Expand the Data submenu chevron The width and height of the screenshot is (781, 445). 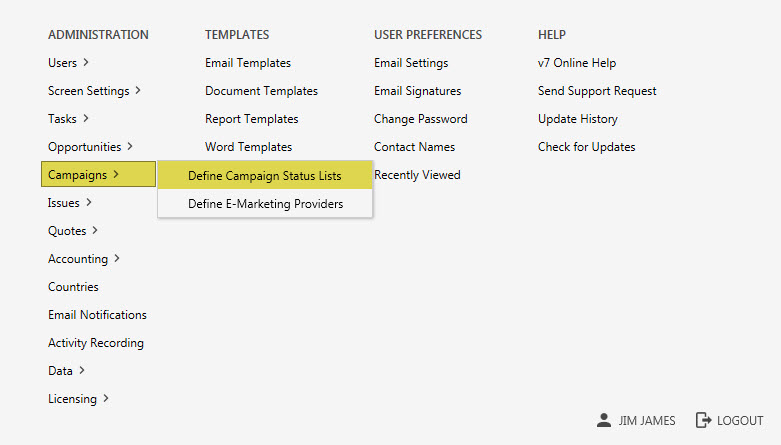tap(82, 371)
